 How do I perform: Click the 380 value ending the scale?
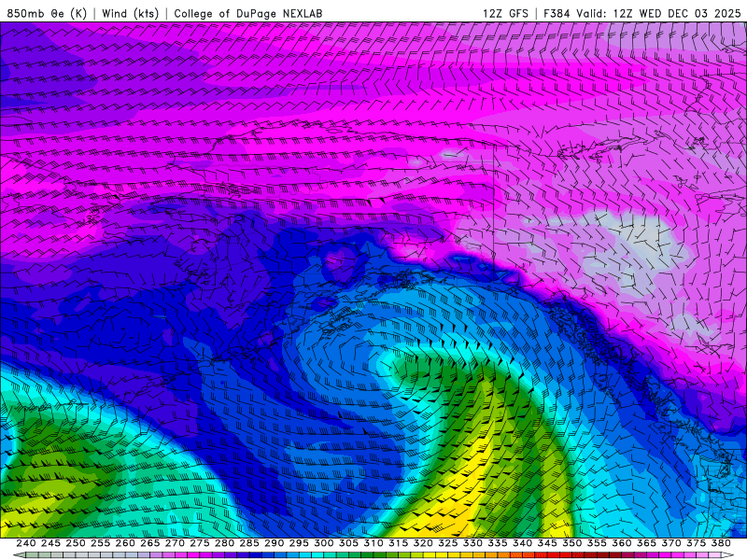(x=721, y=543)
